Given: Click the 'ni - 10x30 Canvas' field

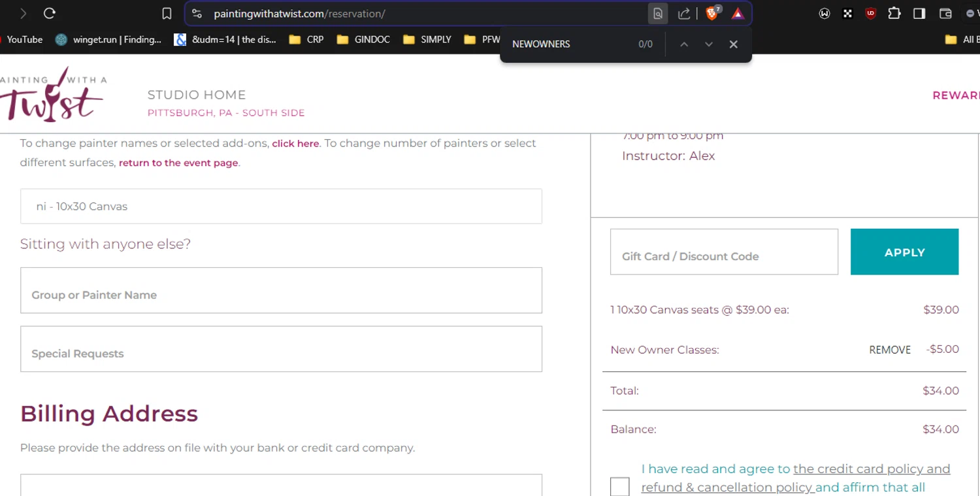Looking at the screenshot, I should (x=281, y=207).
